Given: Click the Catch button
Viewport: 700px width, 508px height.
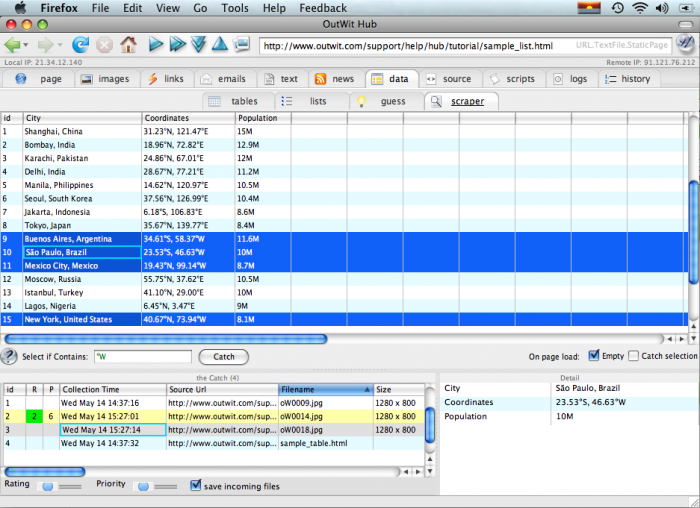Looking at the screenshot, I should tap(224, 356).
